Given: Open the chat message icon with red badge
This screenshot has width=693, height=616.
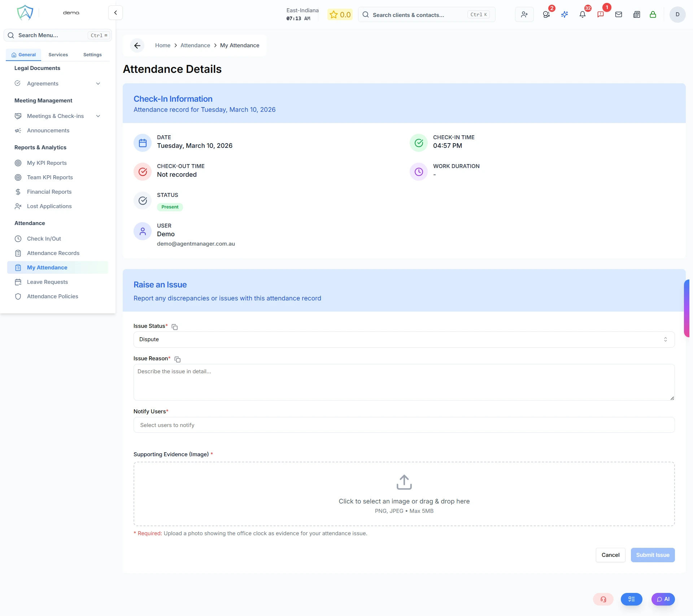Looking at the screenshot, I should coord(601,14).
